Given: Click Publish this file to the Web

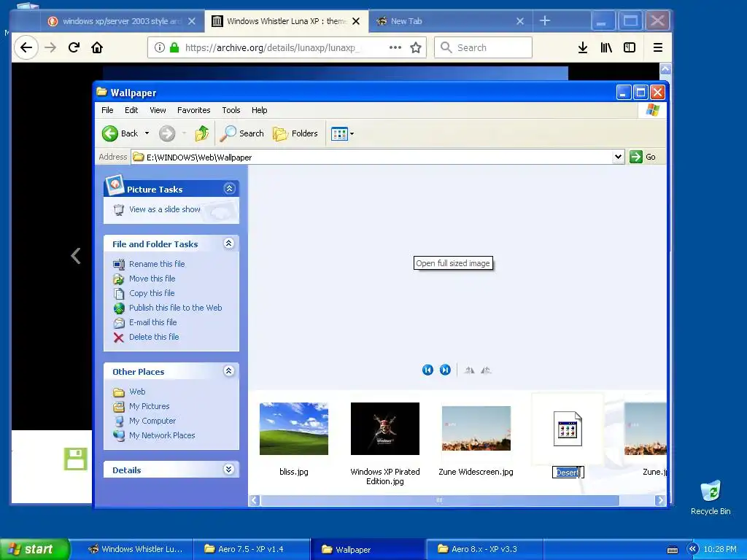Looking at the screenshot, I should tap(175, 308).
